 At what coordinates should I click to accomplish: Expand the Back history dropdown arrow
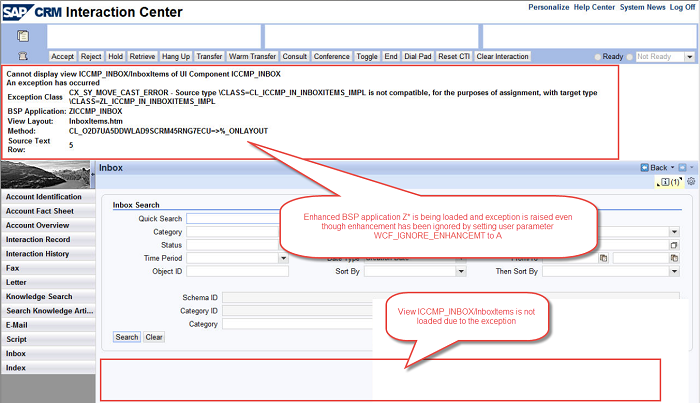coord(672,167)
